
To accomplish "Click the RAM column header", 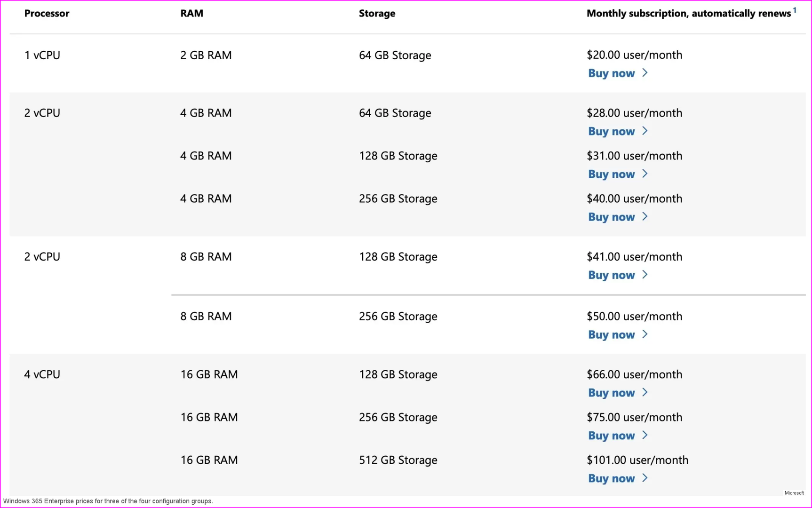I will [x=191, y=13].
